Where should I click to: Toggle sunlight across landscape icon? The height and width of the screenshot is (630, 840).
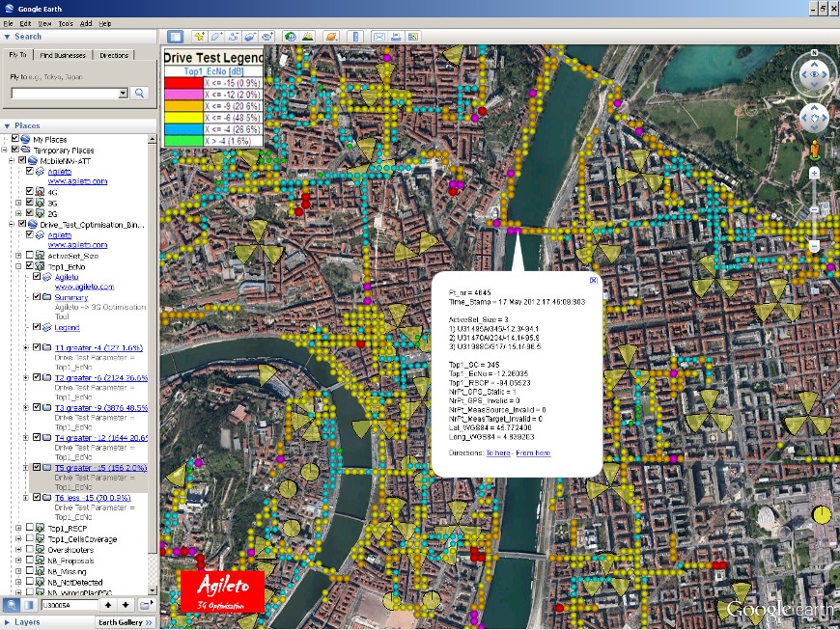(308, 37)
